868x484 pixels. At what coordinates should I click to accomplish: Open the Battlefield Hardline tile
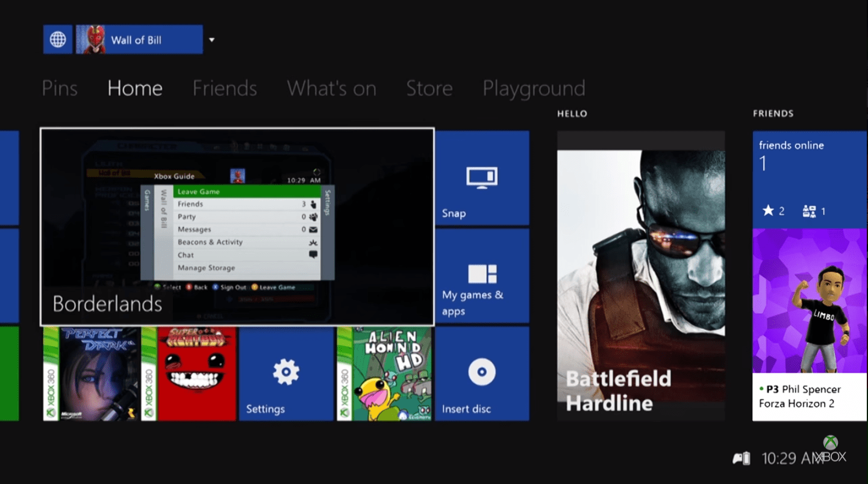[x=640, y=274]
